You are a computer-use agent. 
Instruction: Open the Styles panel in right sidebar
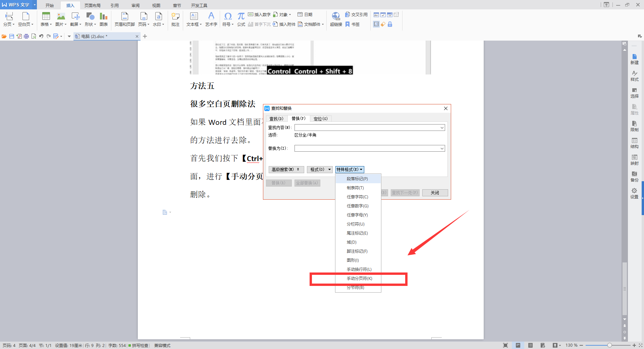tap(634, 76)
